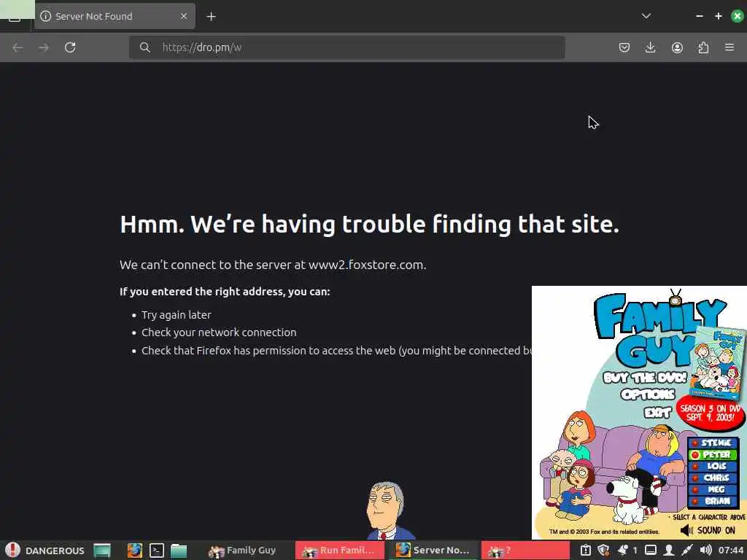The height and width of the screenshot is (560, 747).
Task: Click the clipboard tray icon
Action: point(586,551)
